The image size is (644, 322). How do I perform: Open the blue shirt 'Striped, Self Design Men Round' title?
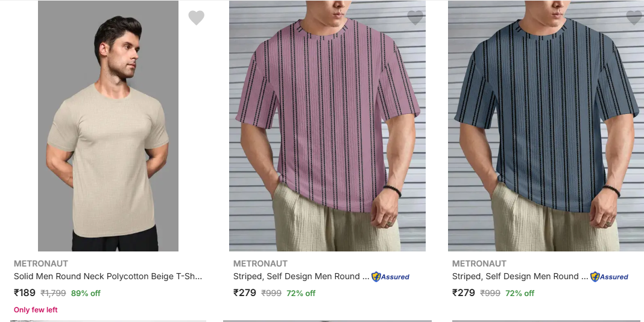pos(520,276)
